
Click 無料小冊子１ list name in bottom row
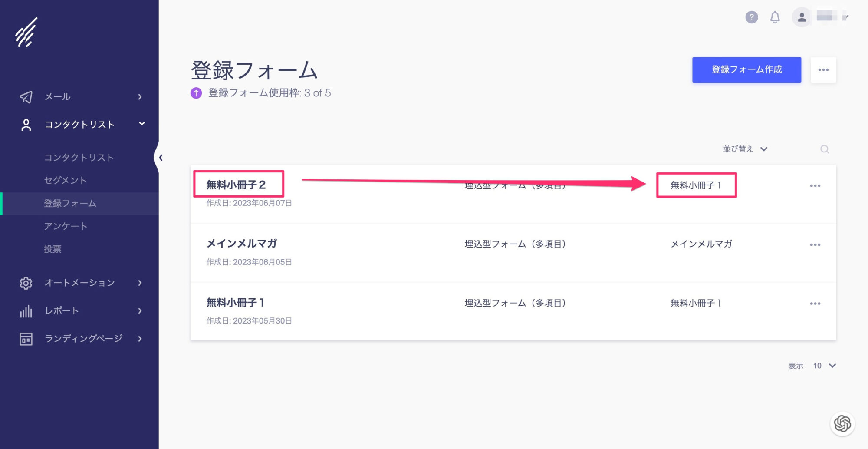[696, 303]
